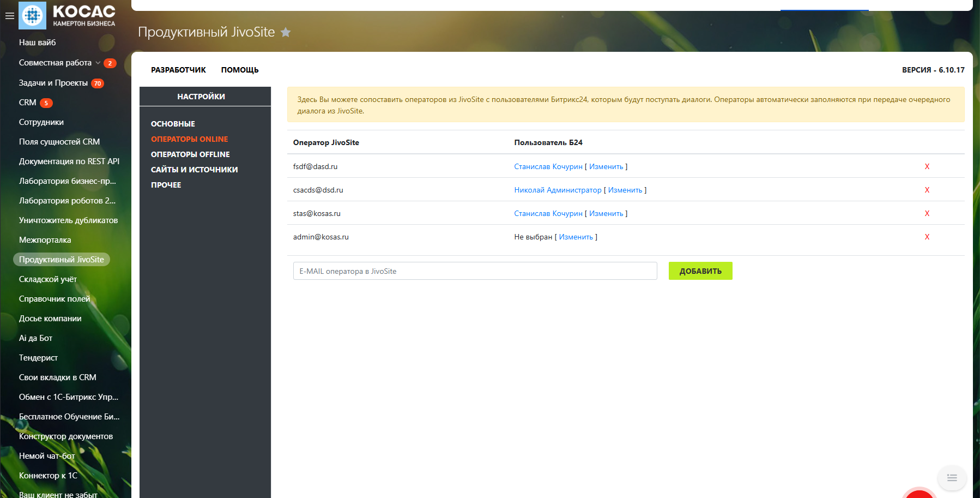
Task: Click the green ДОБАВИТЬ button
Action: point(700,271)
